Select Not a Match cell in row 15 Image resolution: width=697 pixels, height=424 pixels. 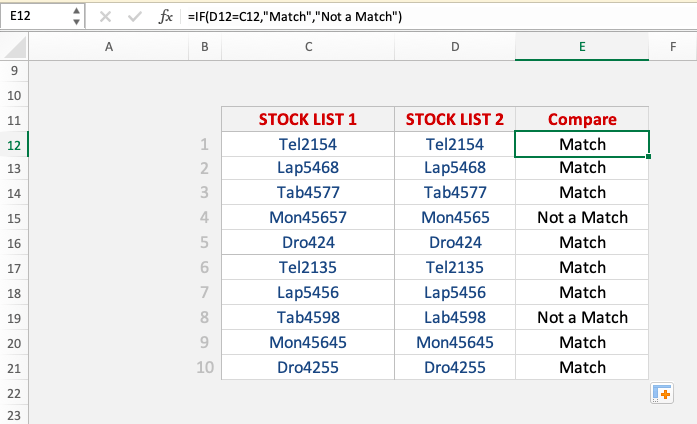click(x=582, y=217)
